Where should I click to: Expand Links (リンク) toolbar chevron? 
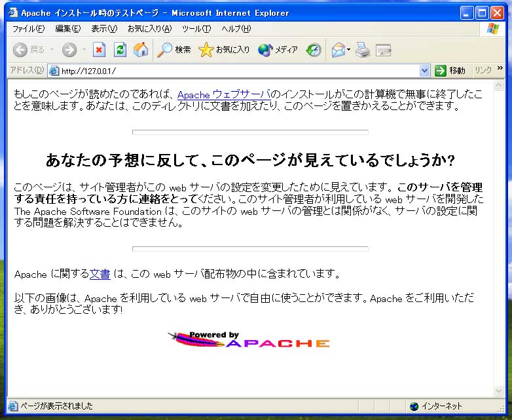500,68
